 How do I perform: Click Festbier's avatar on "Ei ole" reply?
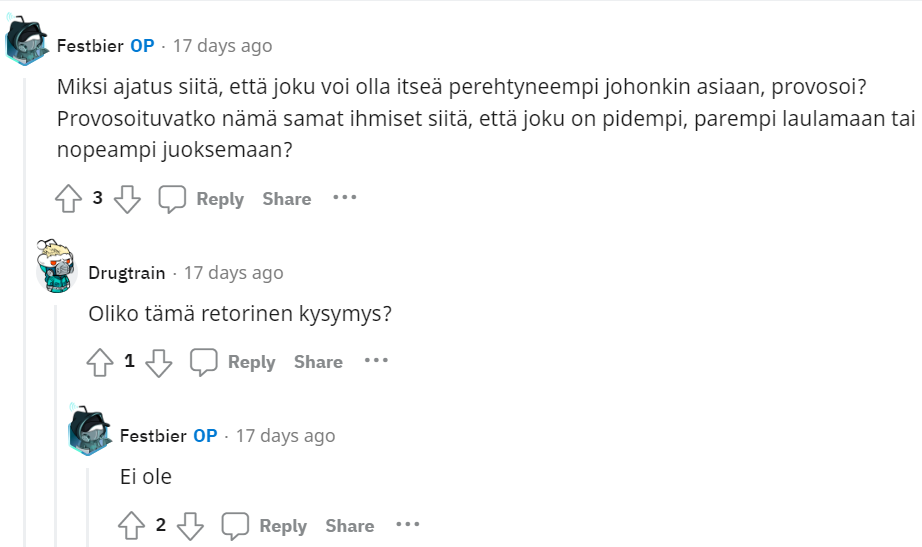(x=88, y=429)
